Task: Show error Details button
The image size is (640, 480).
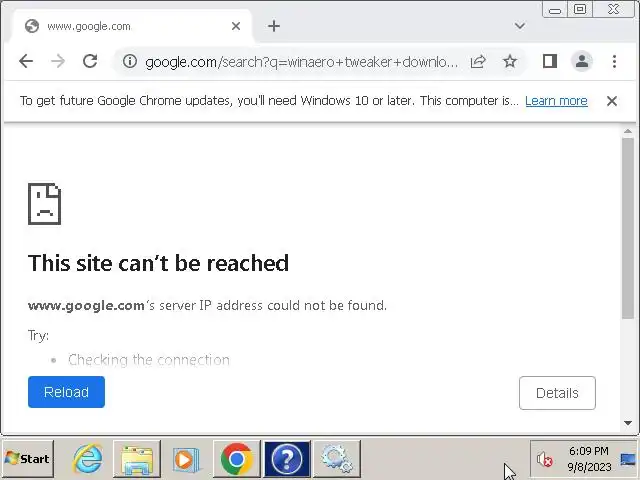Action: tap(557, 393)
